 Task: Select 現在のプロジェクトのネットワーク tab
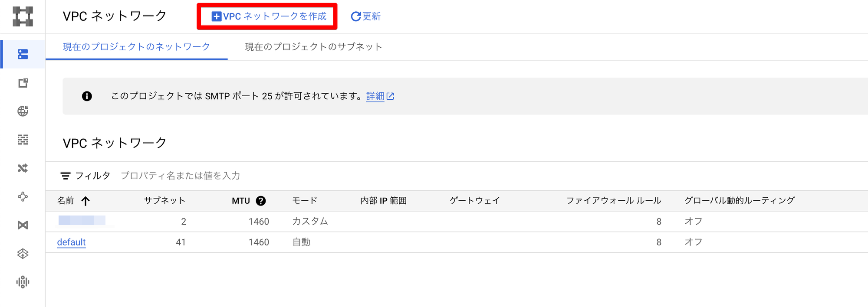pos(136,47)
